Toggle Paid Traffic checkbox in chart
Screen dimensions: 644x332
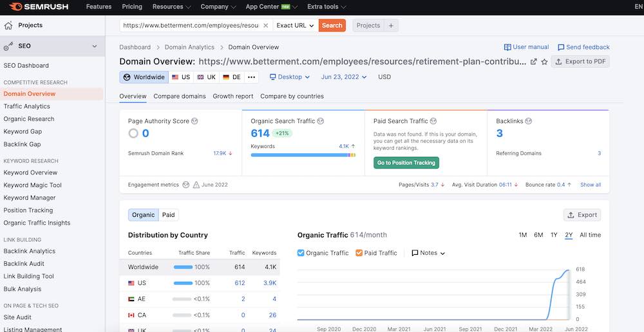click(359, 254)
